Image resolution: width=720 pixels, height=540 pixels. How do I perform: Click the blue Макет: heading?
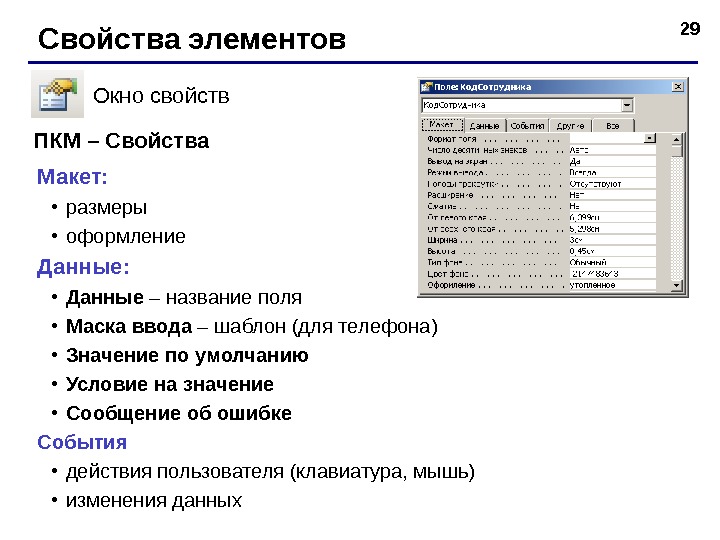[x=72, y=176]
